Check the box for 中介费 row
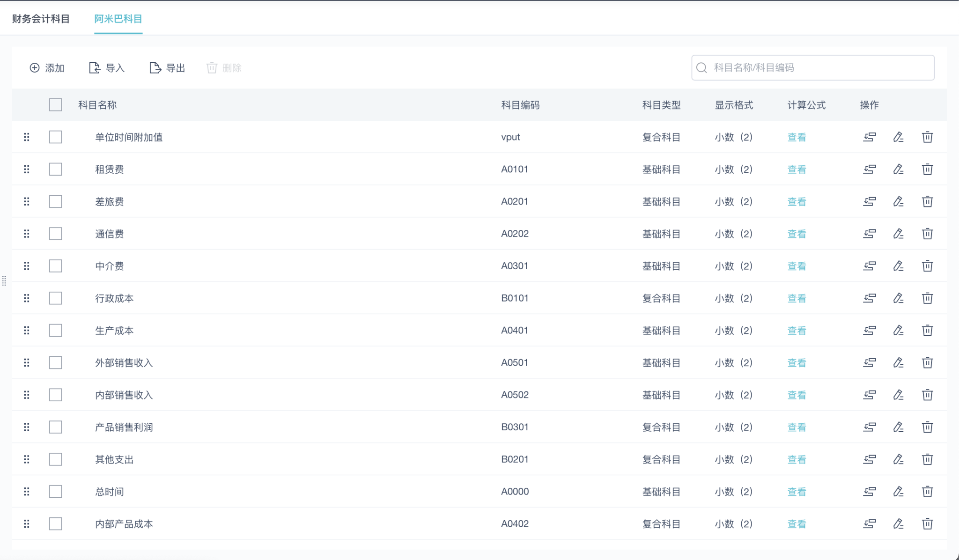Image resolution: width=959 pixels, height=560 pixels. (x=56, y=266)
